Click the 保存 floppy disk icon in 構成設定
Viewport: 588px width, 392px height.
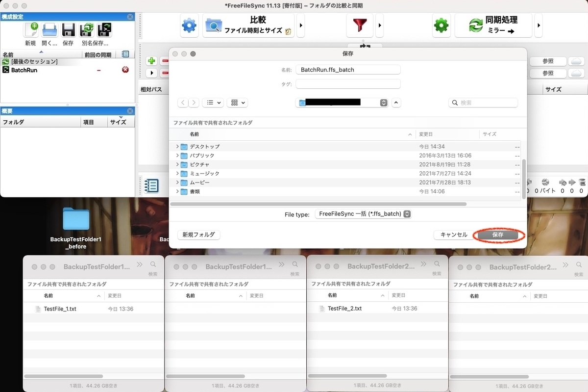[68, 29]
